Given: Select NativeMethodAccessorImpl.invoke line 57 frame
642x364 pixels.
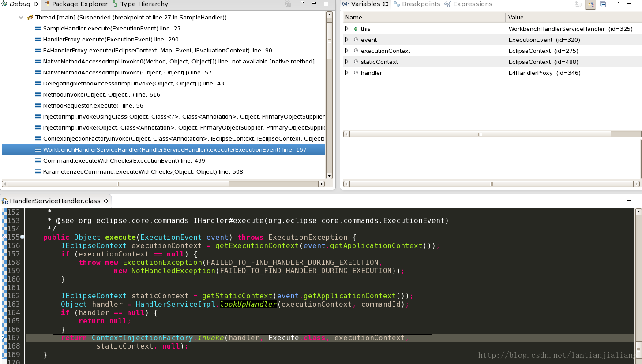Looking at the screenshot, I should coord(127,72).
